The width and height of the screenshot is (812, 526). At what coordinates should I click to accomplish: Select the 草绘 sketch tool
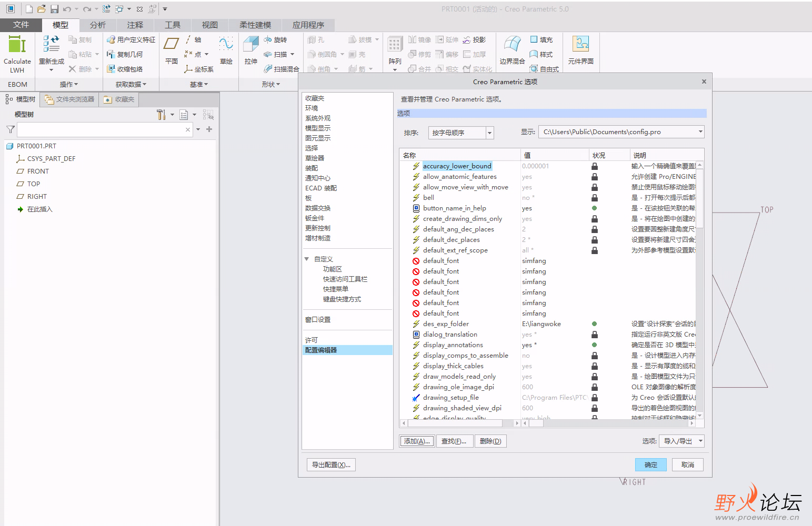[x=226, y=51]
